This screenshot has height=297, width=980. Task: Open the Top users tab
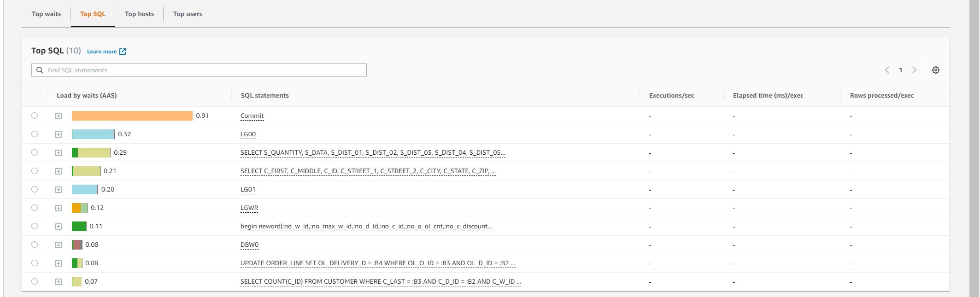pyautogui.click(x=188, y=14)
